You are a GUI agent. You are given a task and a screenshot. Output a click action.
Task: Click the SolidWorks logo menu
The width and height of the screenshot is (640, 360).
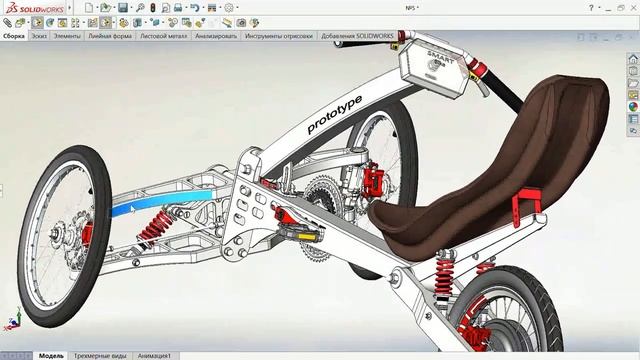(x=35, y=8)
